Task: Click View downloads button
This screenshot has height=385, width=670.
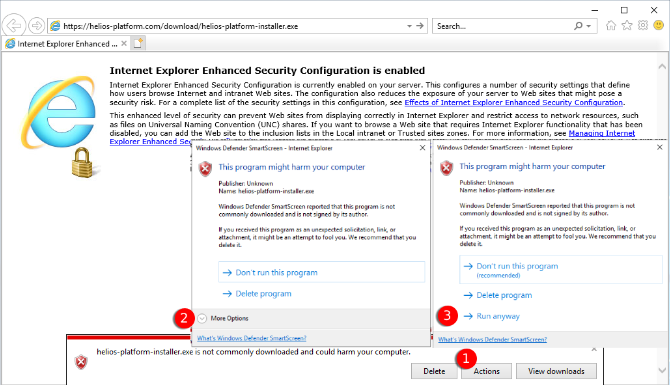Action: point(556,371)
